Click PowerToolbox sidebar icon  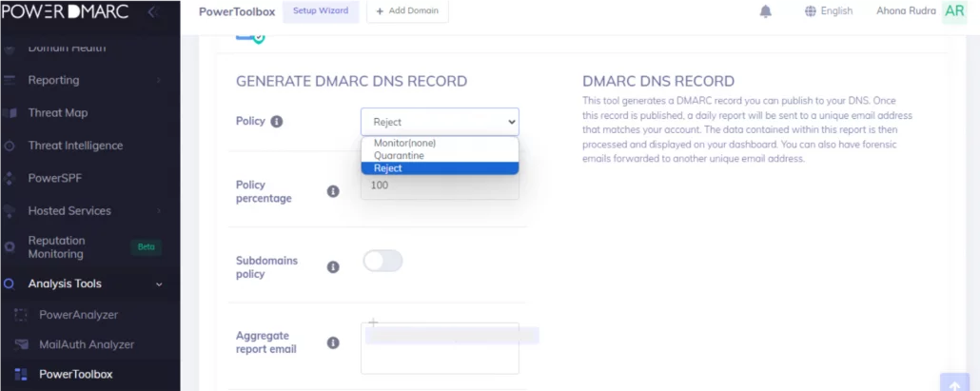coord(21,375)
